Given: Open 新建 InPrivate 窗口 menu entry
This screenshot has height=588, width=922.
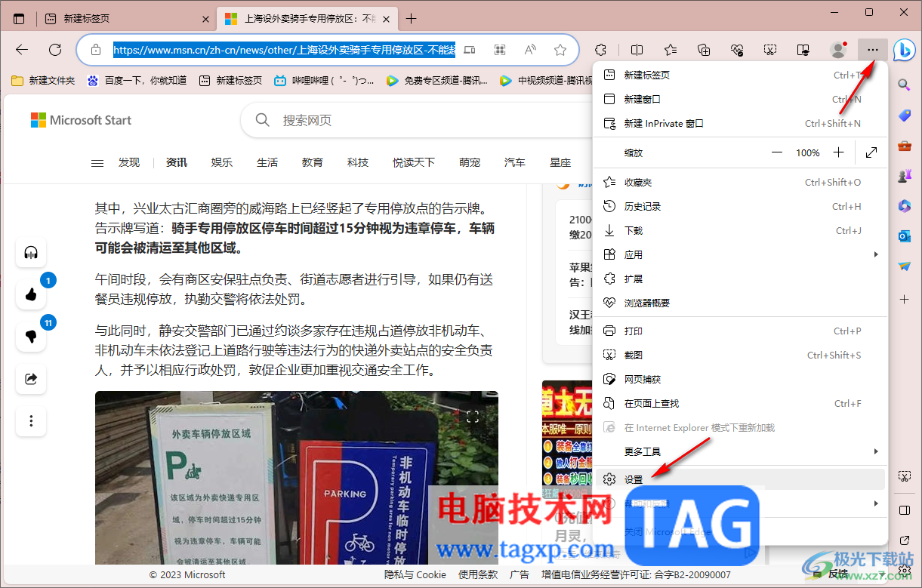Looking at the screenshot, I should 741,123.
